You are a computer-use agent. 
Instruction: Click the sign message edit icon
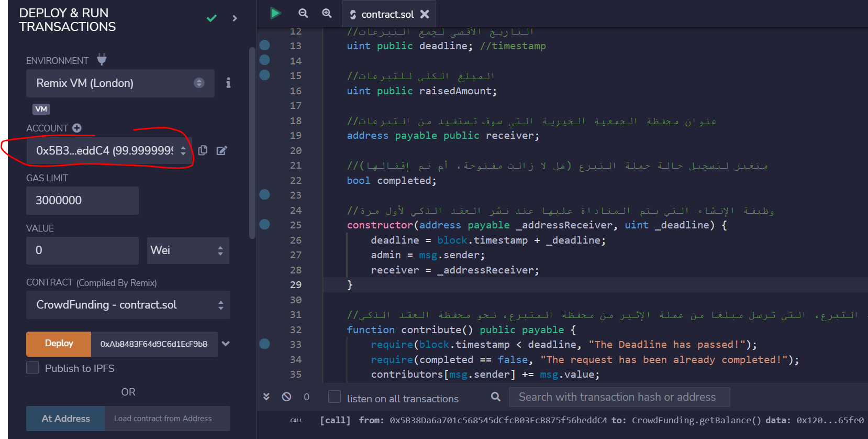click(222, 150)
